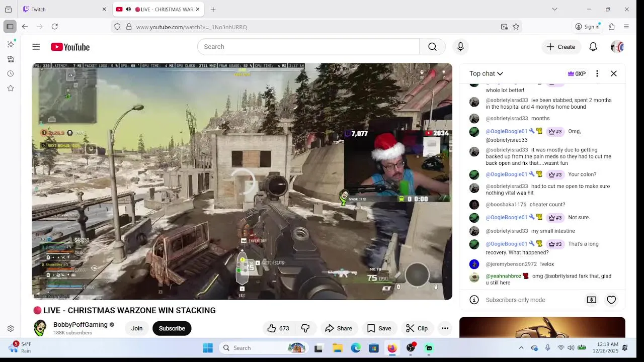Open more actions ellipsis below the video
Viewport: 644px width, 362px height.
(445, 328)
